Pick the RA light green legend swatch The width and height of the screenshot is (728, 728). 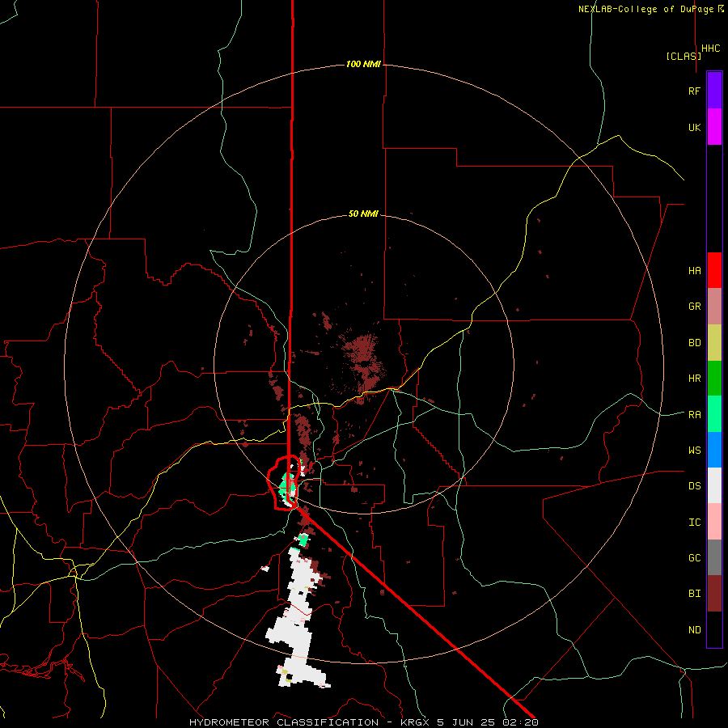coord(714,414)
